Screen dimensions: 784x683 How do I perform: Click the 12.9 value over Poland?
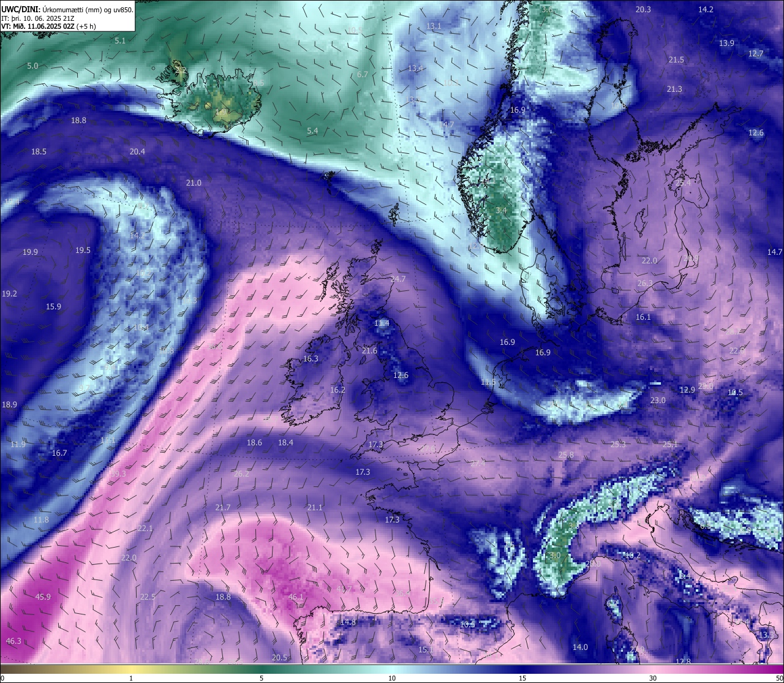coord(687,390)
